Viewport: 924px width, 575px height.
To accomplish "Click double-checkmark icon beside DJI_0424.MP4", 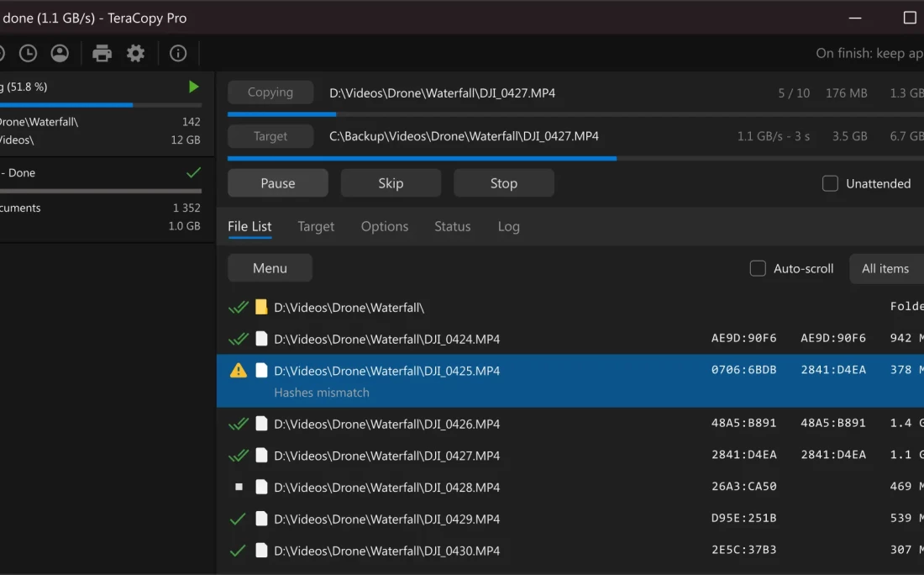I will 239,340.
